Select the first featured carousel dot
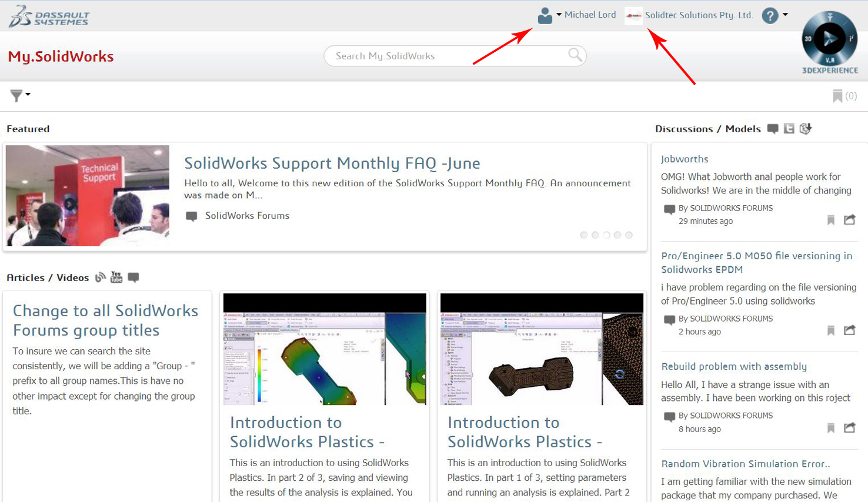Screen dimensions: 868x502 pyautogui.click(x=583, y=235)
